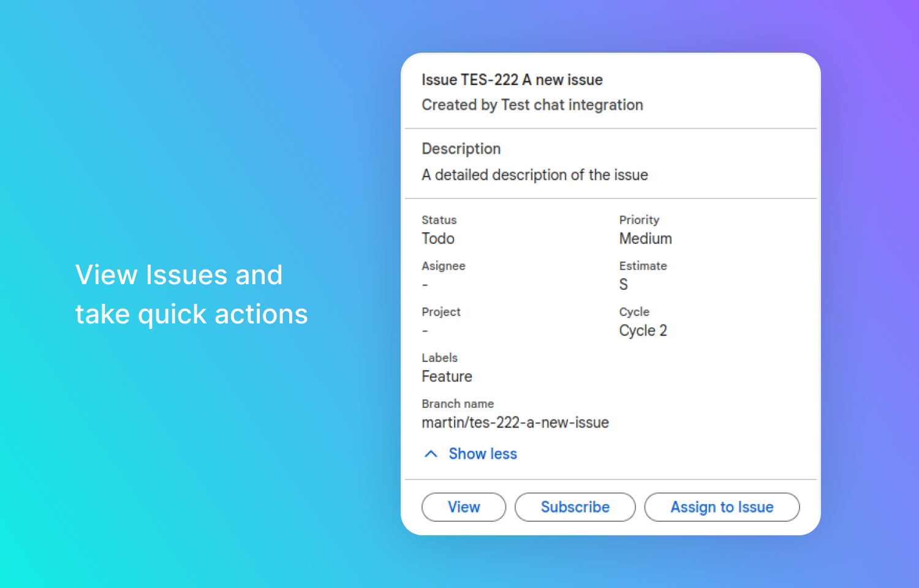Select the issue title 'Issue TES-222 A new issue'

point(512,80)
